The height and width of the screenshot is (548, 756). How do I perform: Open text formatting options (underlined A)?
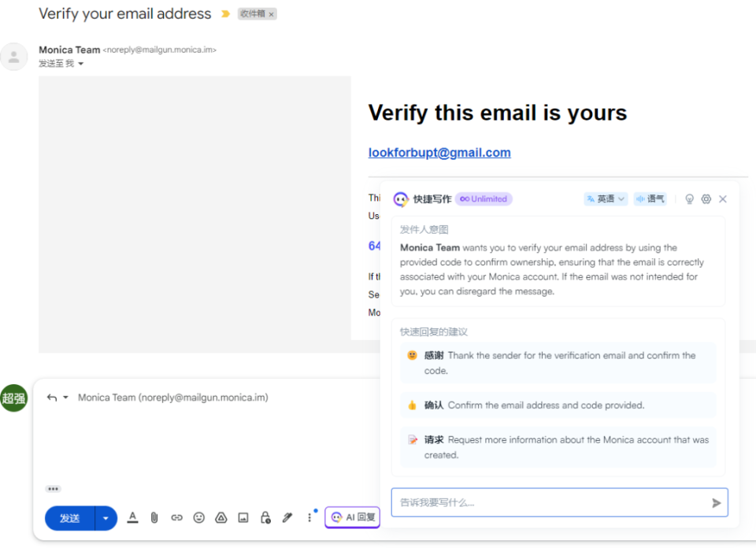click(132, 517)
